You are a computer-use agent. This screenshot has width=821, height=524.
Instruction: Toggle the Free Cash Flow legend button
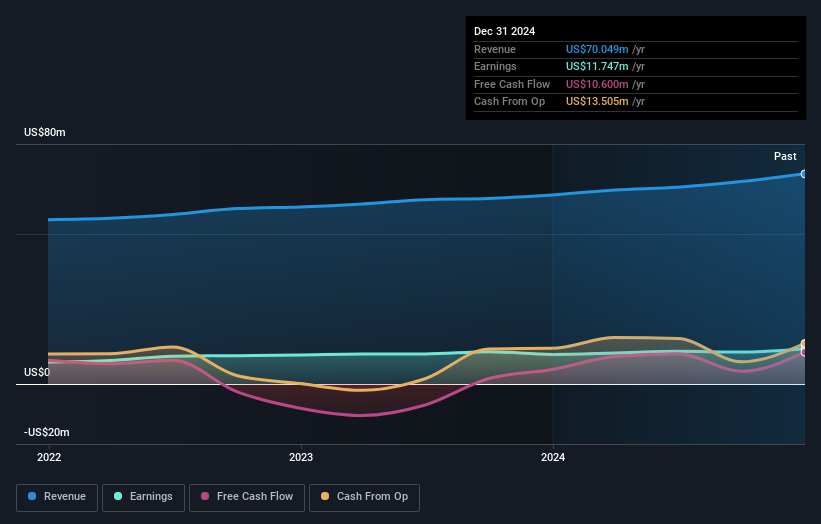[x=247, y=497]
